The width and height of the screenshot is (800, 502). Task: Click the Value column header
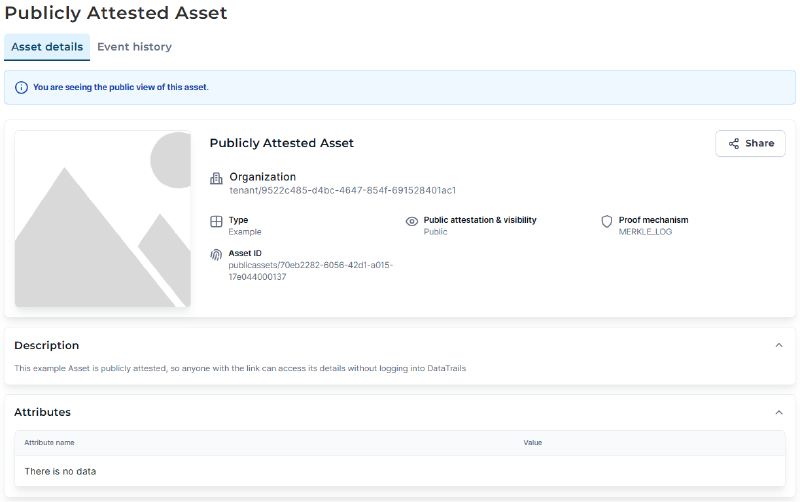click(x=532, y=442)
